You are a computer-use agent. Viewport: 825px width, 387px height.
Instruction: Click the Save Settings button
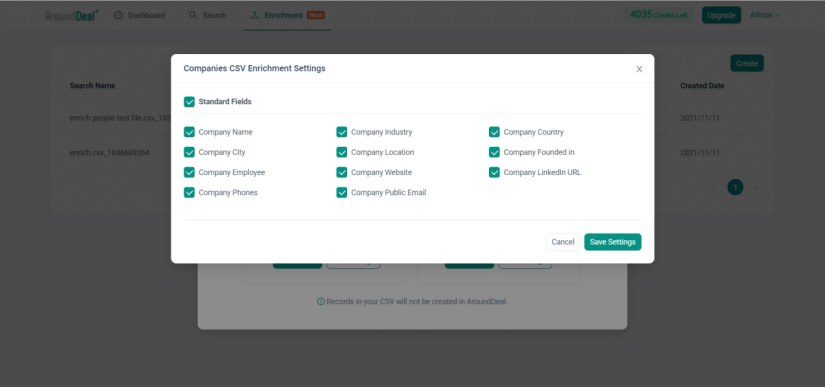point(612,242)
